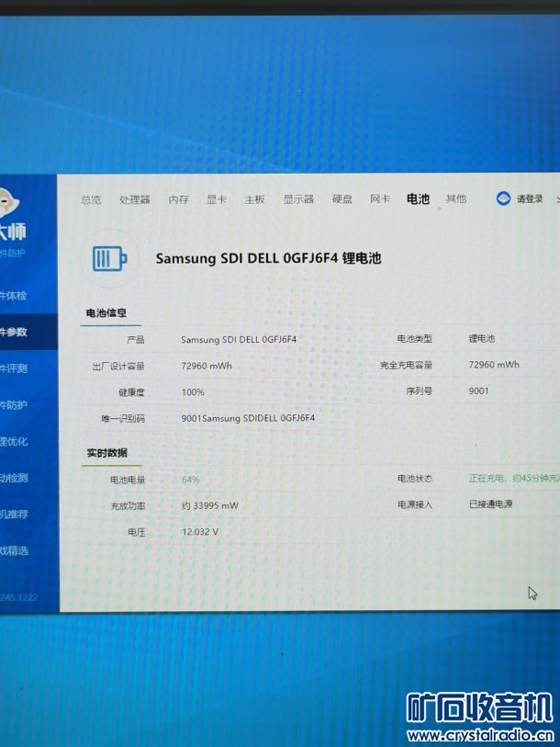The image size is (560, 747).
Task: Click the login avatar icon
Action: pos(503,198)
